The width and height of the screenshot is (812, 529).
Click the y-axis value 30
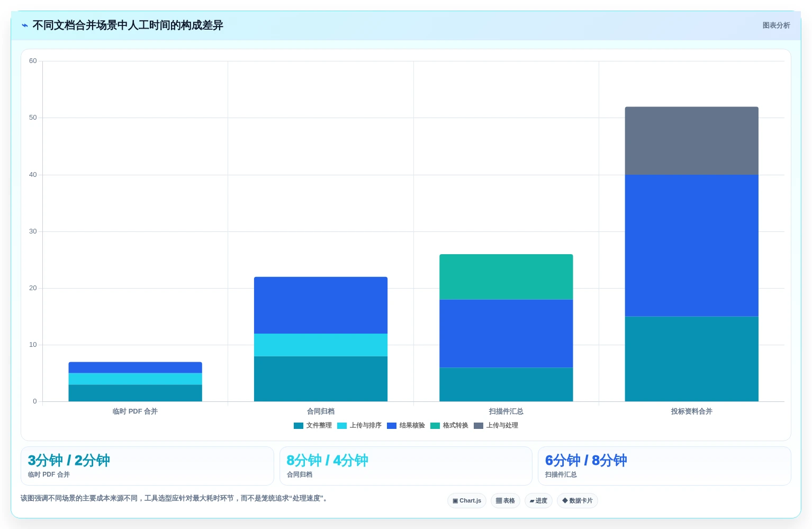point(33,231)
